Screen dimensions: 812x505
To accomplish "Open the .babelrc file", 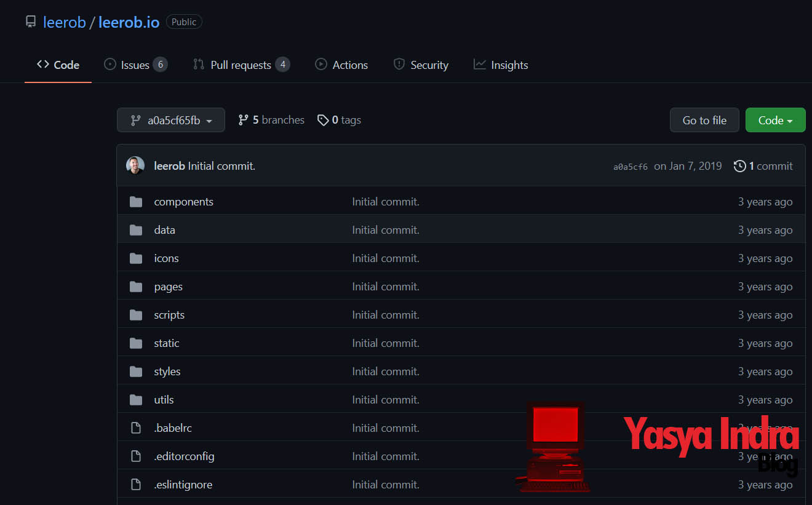I will tap(173, 428).
